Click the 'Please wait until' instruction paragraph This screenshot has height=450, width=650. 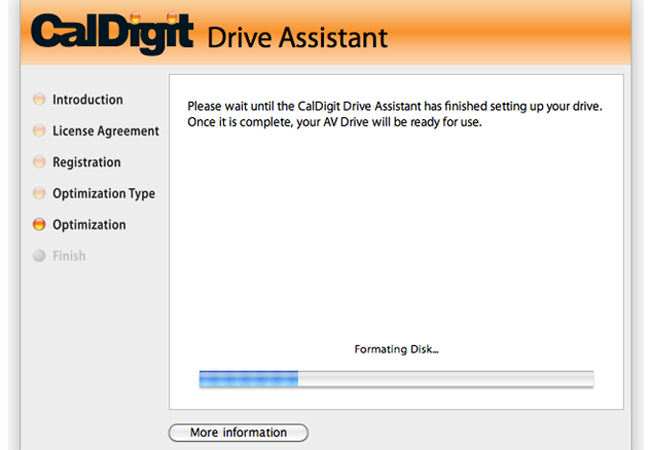click(395, 114)
